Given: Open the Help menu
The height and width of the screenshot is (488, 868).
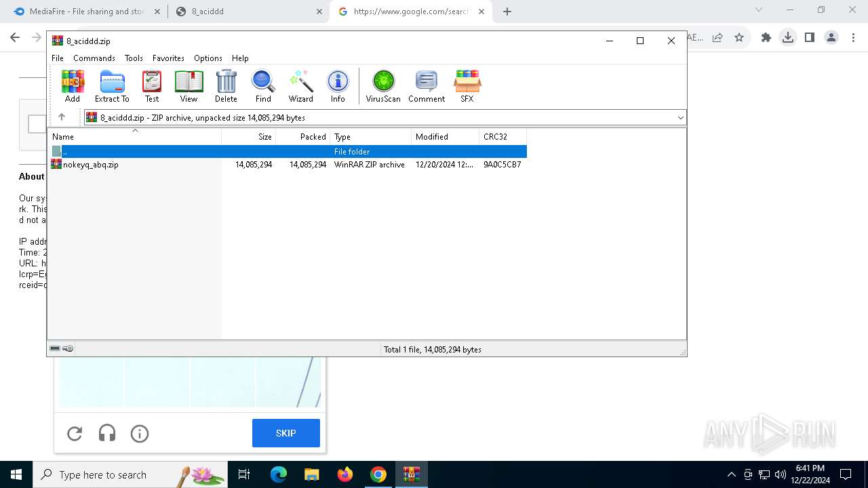Looking at the screenshot, I should point(240,58).
